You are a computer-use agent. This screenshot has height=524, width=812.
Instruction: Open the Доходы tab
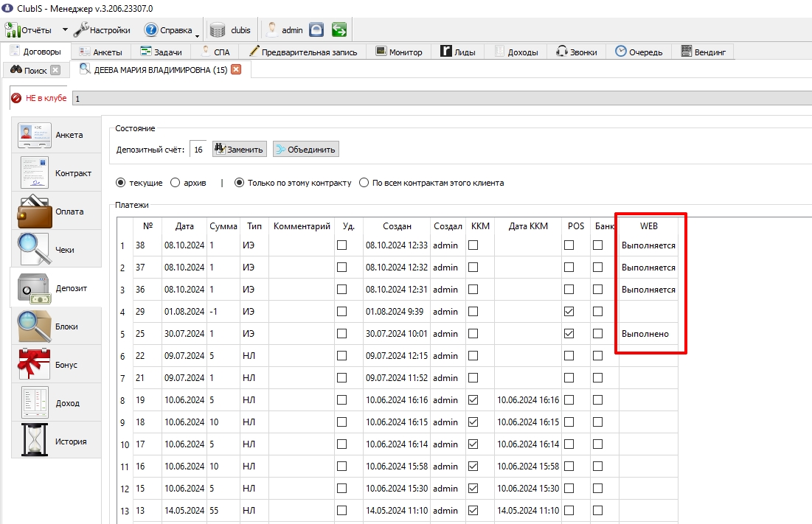pyautogui.click(x=516, y=52)
